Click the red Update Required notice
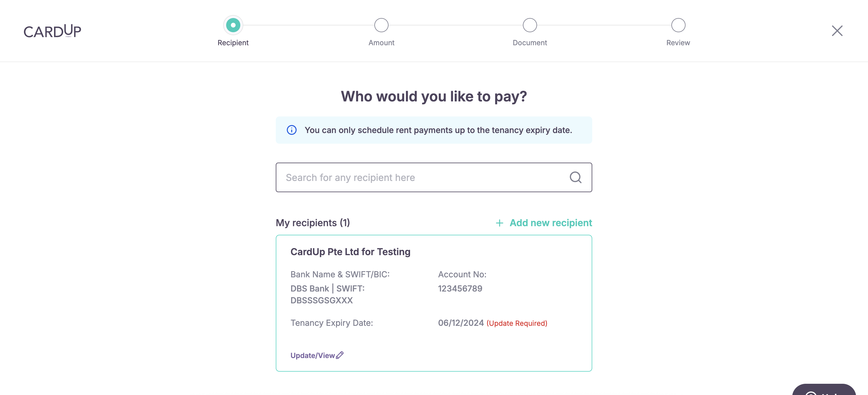Viewport: 868px width, 395px height. [517, 323]
